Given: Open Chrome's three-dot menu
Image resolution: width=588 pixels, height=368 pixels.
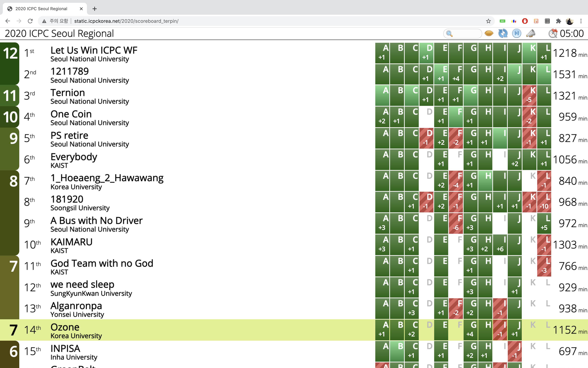Looking at the screenshot, I should [x=581, y=21].
